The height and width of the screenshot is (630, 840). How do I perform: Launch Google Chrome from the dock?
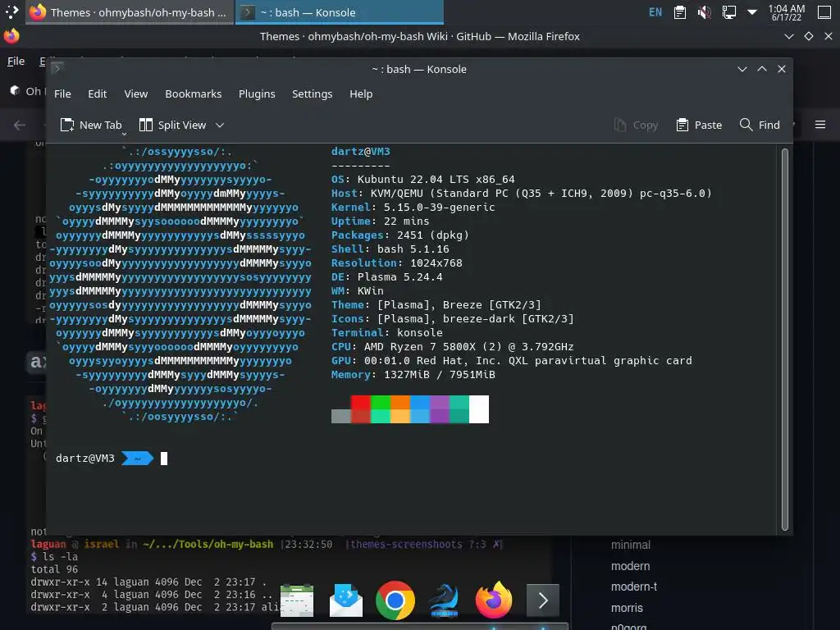tap(395, 600)
